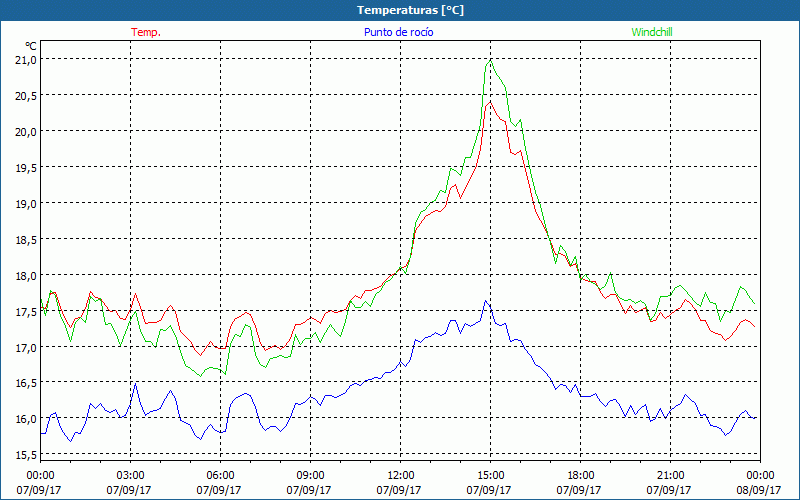The width and height of the screenshot is (800, 500).
Task: Click the 16,0 y-axis value
Action: pyautogui.click(x=27, y=418)
